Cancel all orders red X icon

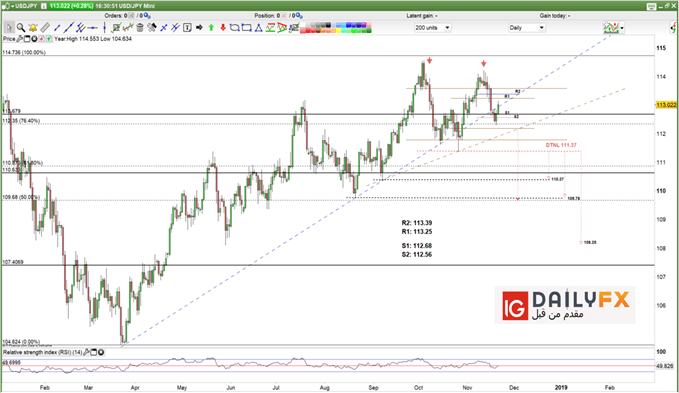tap(131, 16)
